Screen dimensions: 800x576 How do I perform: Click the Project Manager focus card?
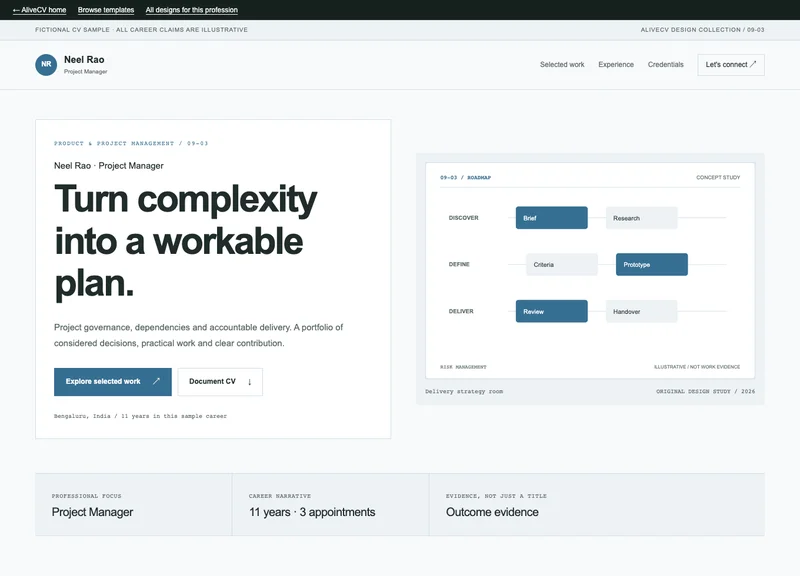click(x=133, y=504)
